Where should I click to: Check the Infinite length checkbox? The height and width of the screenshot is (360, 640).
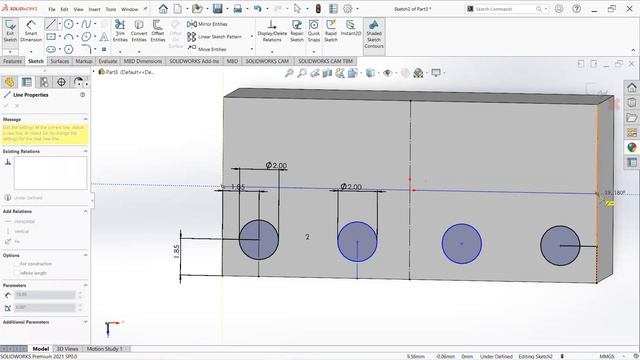[x=16, y=273]
